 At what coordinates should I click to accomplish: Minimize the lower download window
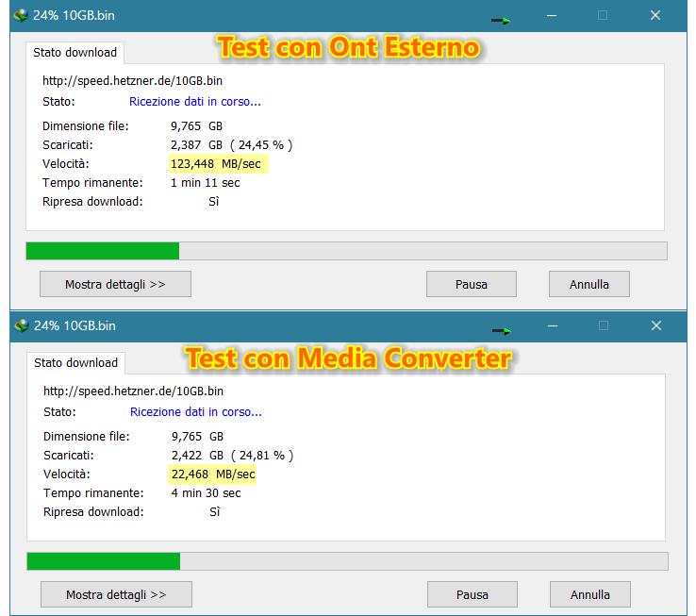(553, 326)
